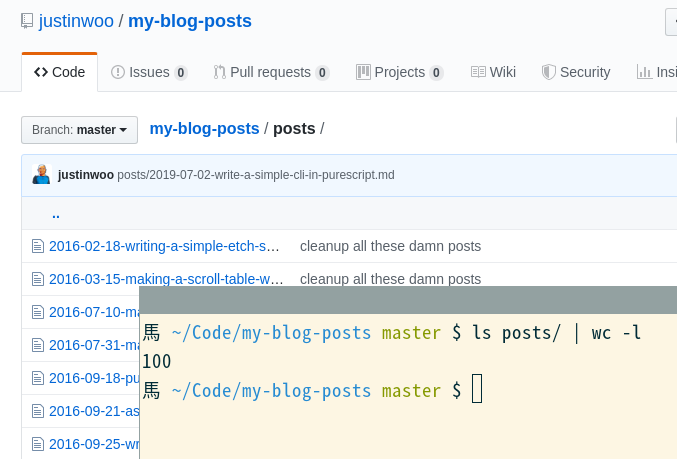Viewport: 677px width, 459px height.
Task: Click file icon for 2016-09-25 post
Action: click(38, 444)
